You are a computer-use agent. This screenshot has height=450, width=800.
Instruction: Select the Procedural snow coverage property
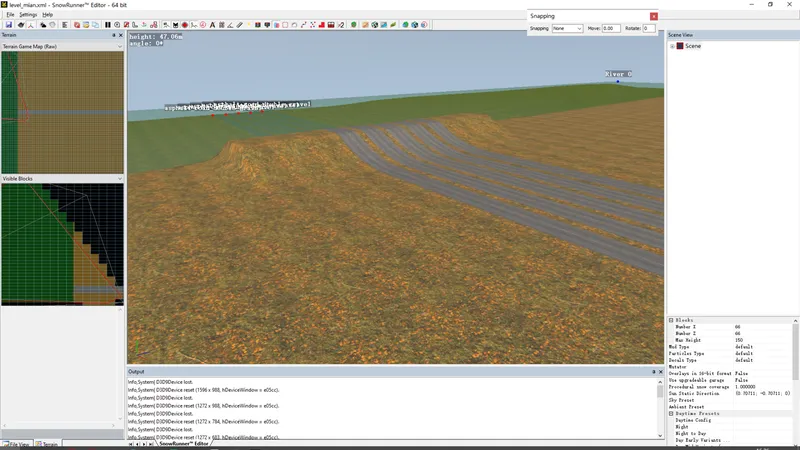[x=731, y=387]
